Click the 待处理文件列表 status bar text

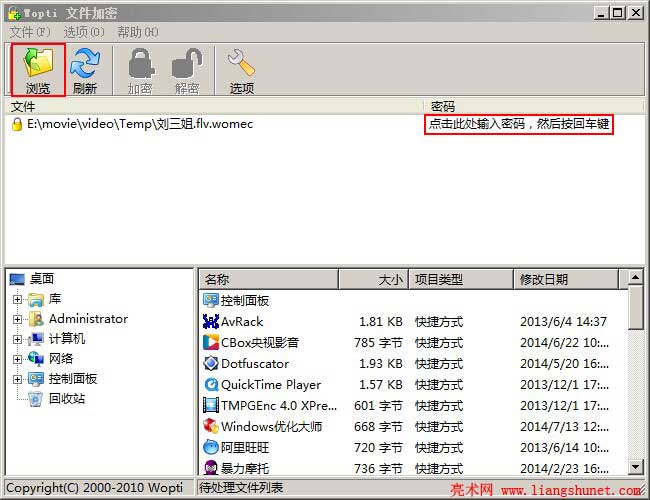[x=241, y=488]
